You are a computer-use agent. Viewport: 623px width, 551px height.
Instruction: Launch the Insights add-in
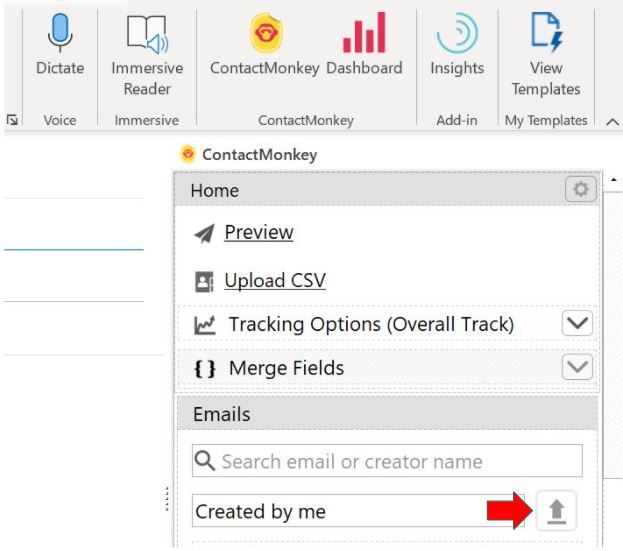click(x=457, y=44)
